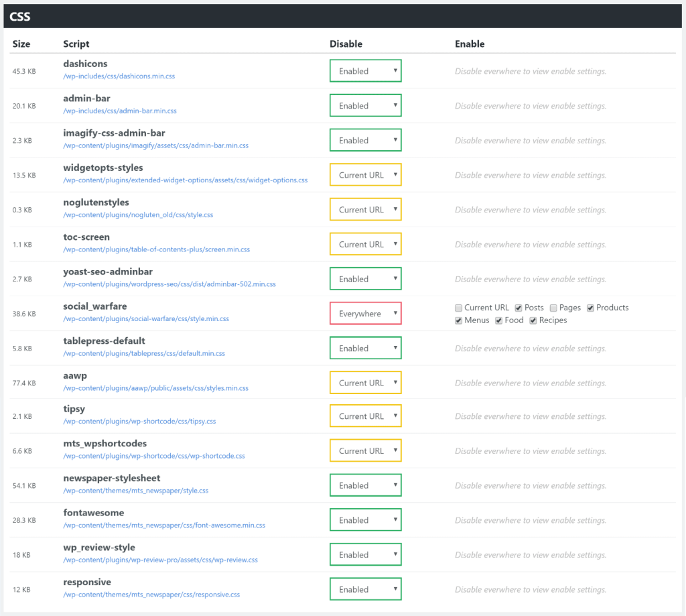Open the wp_review-style disable dropdown
Image resolution: width=686 pixels, height=616 pixels.
click(365, 554)
